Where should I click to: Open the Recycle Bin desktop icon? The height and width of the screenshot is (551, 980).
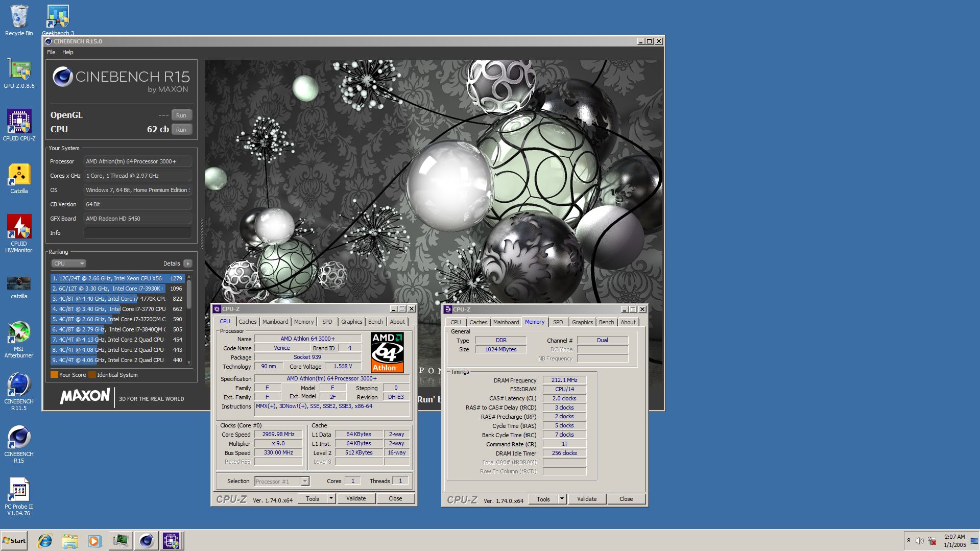pos(19,20)
